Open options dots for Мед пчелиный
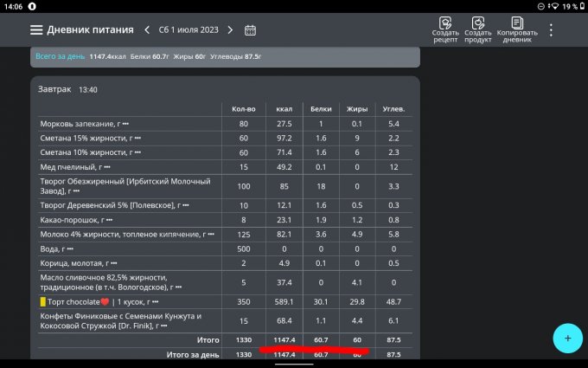This screenshot has height=368, width=588. (x=106, y=166)
